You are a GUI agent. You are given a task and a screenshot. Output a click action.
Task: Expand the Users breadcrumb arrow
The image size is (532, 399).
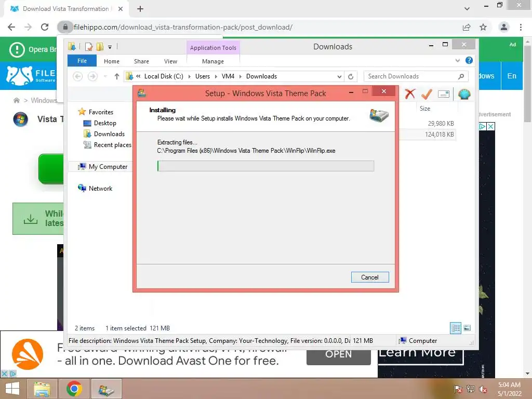216,77
